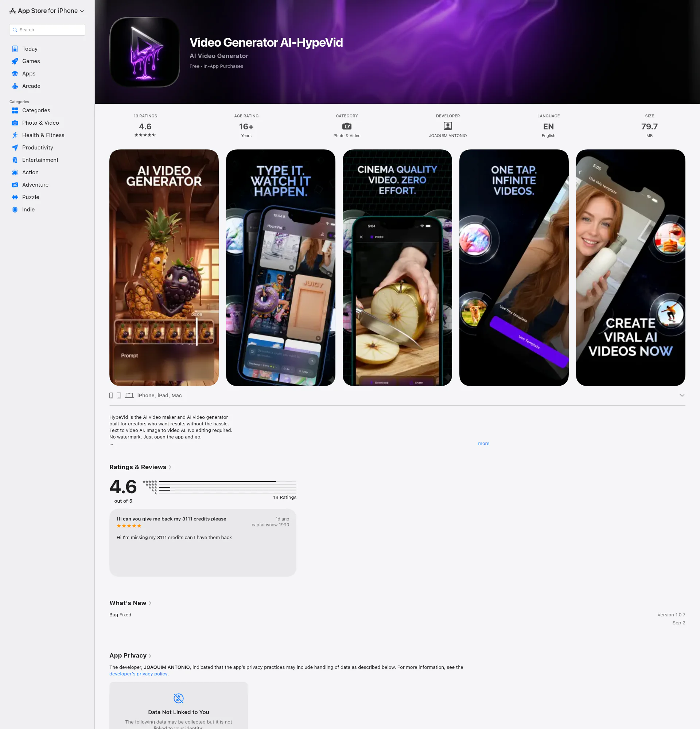Viewport: 700px width, 729px height.
Task: Open developer's privacy policy link
Action: (139, 674)
